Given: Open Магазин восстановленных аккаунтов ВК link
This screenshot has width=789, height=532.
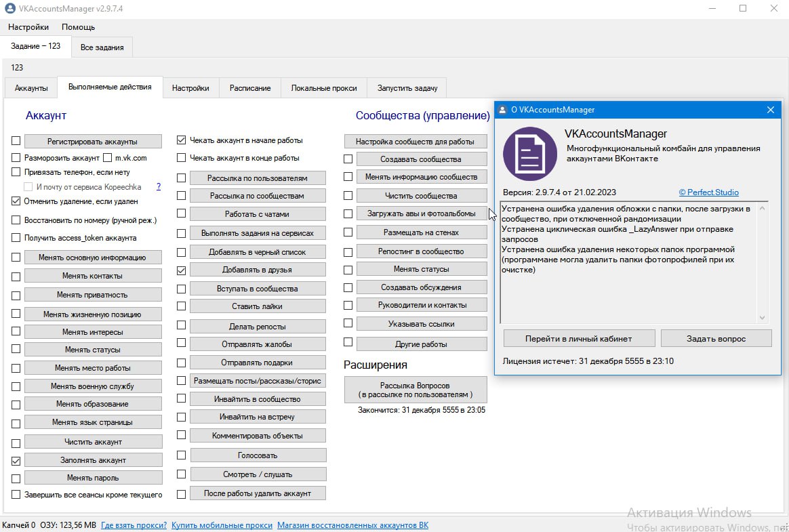Looking at the screenshot, I should click(x=352, y=525).
